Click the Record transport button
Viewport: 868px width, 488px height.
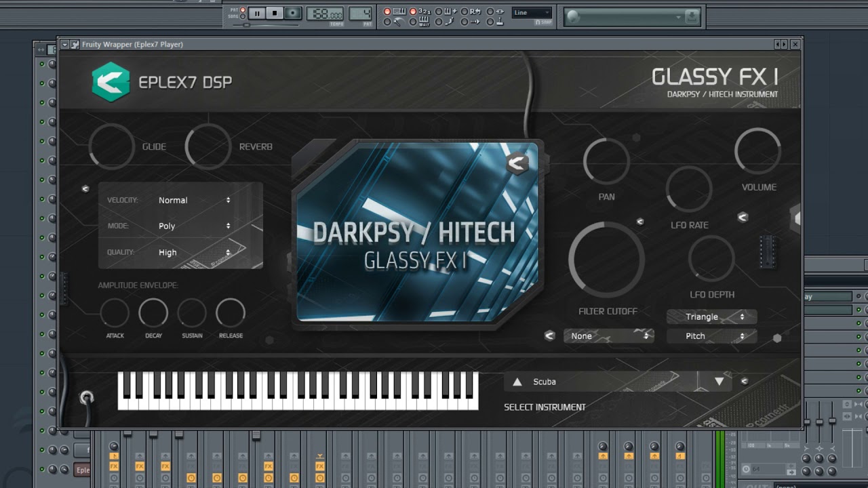292,13
